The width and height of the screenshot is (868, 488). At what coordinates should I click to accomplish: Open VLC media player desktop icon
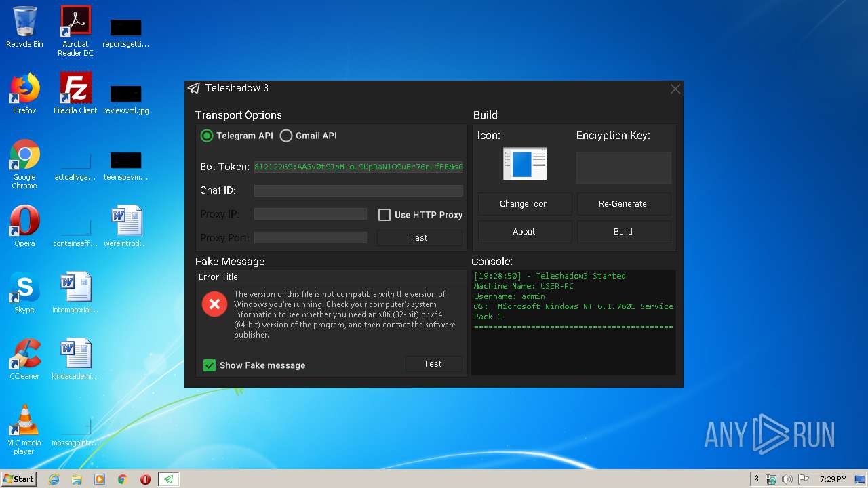[x=24, y=430]
